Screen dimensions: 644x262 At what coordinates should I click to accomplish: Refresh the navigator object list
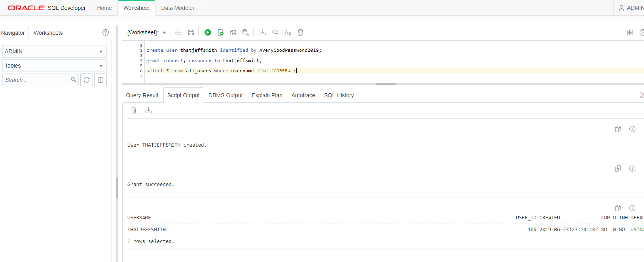[87, 80]
